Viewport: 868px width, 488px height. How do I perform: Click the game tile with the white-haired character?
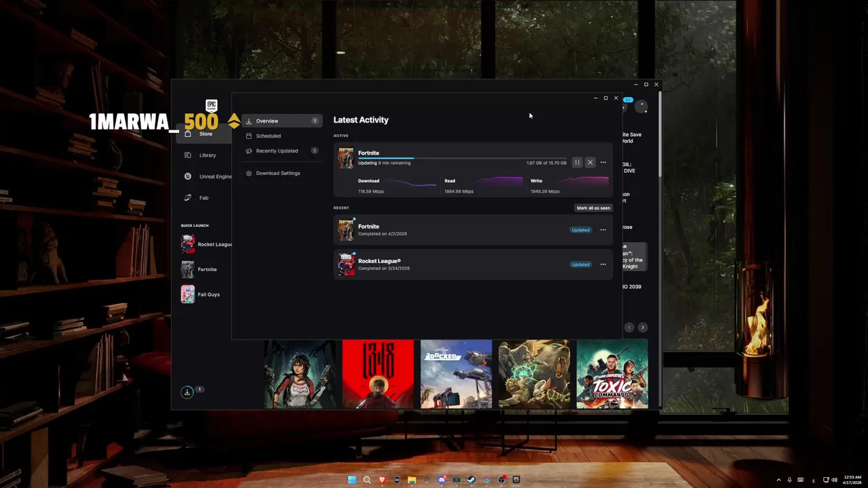click(300, 374)
